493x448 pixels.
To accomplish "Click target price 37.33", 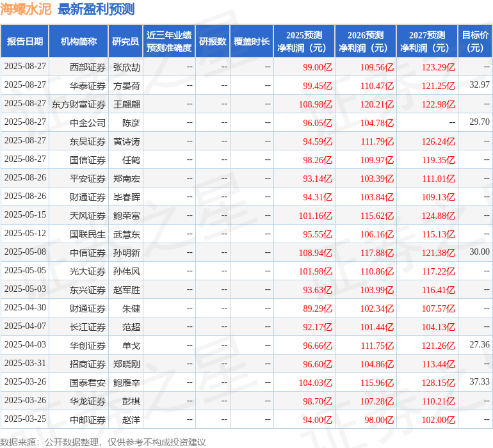I will tap(480, 381).
